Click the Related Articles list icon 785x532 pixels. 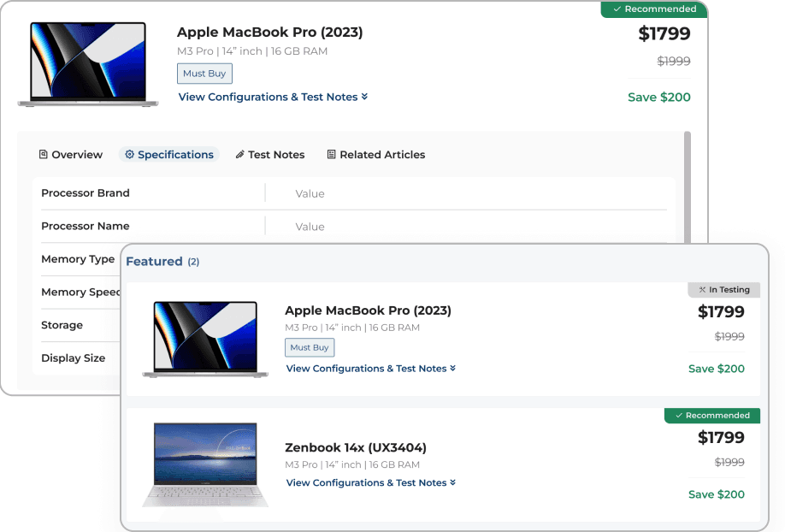point(331,154)
